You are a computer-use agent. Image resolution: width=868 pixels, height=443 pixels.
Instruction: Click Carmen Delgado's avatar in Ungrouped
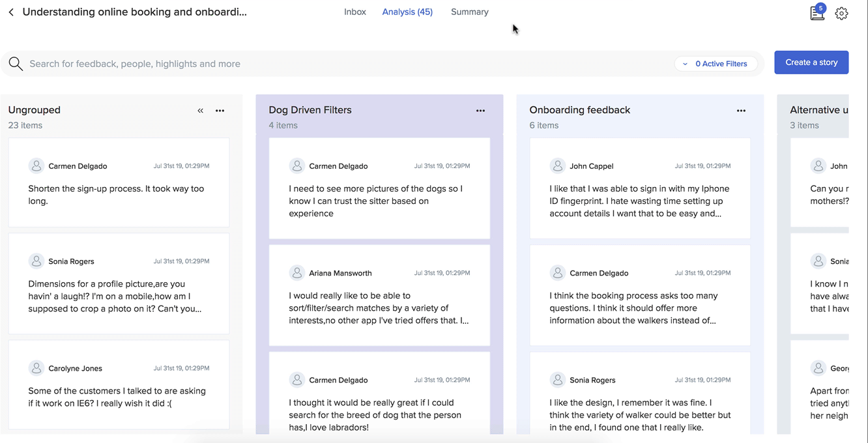pyautogui.click(x=36, y=166)
